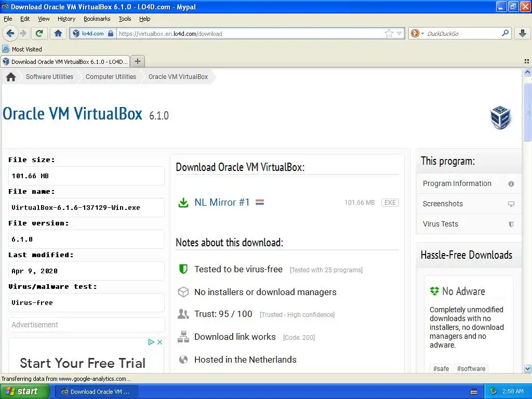This screenshot has width=532, height=399.
Task: Close the advertisement with X
Action: [x=159, y=342]
